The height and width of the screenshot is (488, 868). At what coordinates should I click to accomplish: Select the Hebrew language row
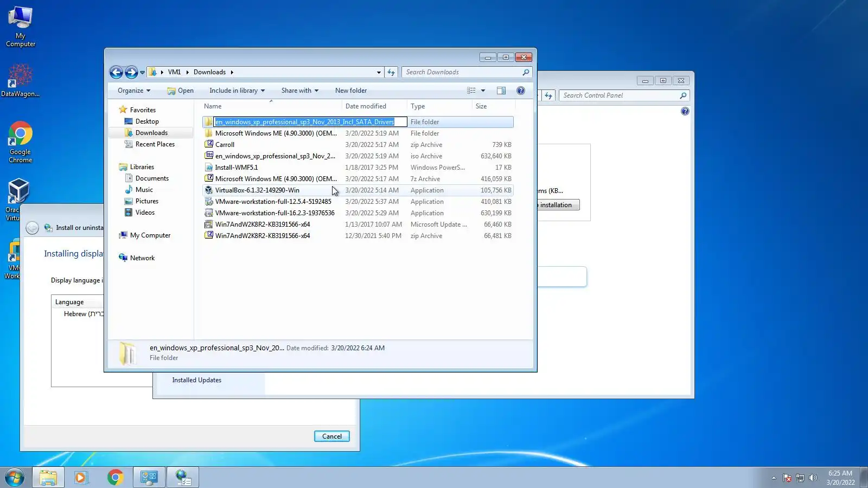(83, 314)
